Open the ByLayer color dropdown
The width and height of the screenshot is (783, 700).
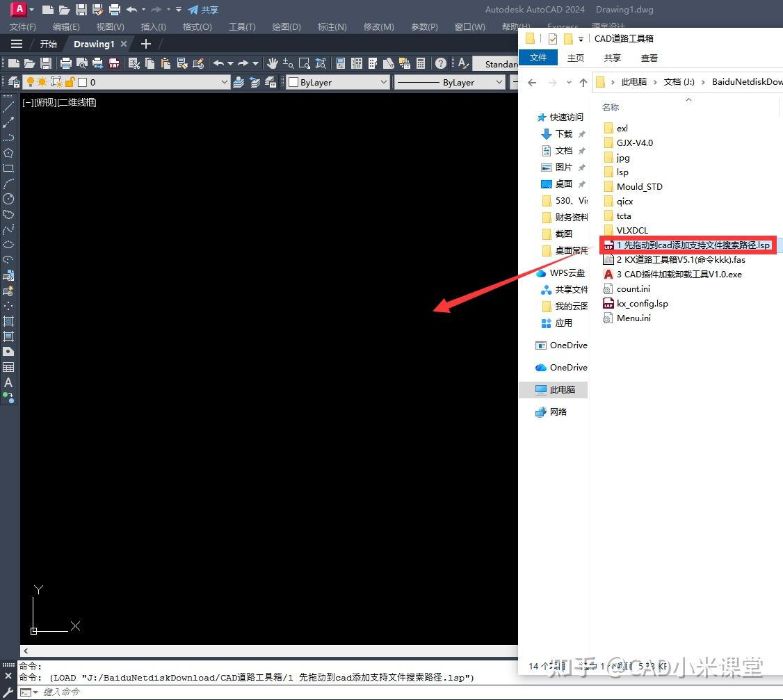coord(338,82)
